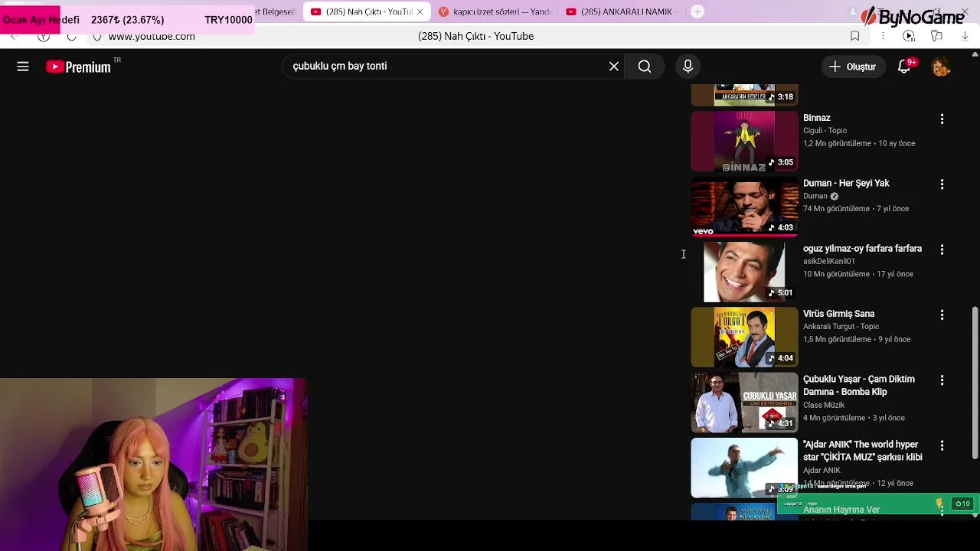Open the account avatar menu

coord(941,67)
